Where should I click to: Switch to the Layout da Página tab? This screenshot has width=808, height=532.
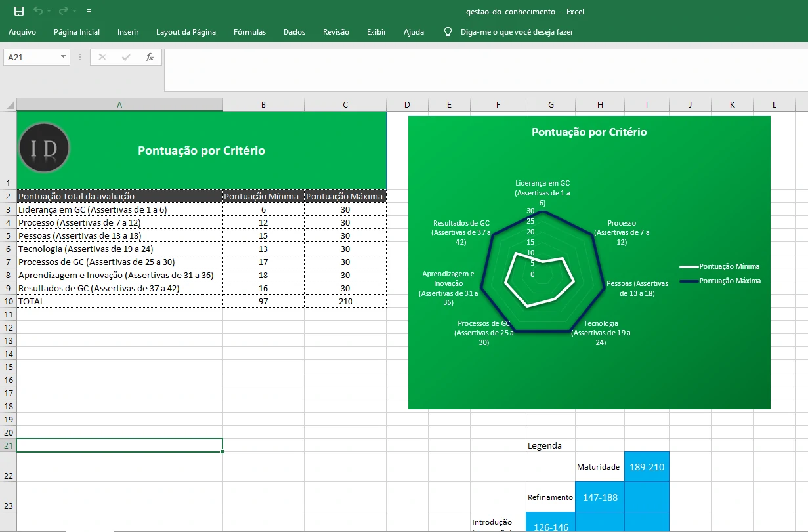coord(186,32)
